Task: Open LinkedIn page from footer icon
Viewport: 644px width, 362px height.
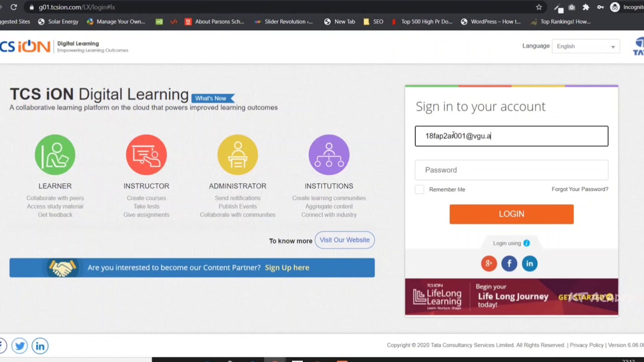Action: pos(40,346)
